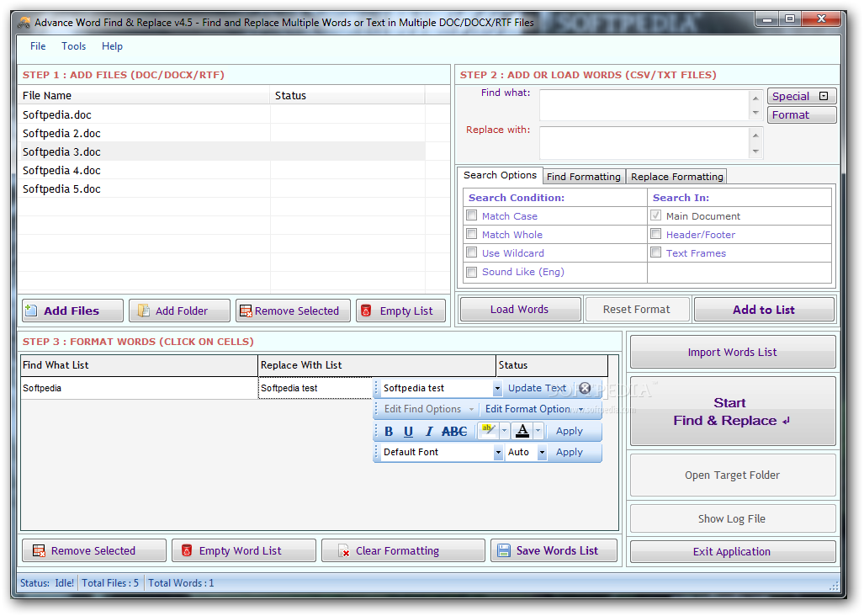Toggle italic formatting with I icon
The width and height of the screenshot is (864, 616).
pyautogui.click(x=429, y=432)
